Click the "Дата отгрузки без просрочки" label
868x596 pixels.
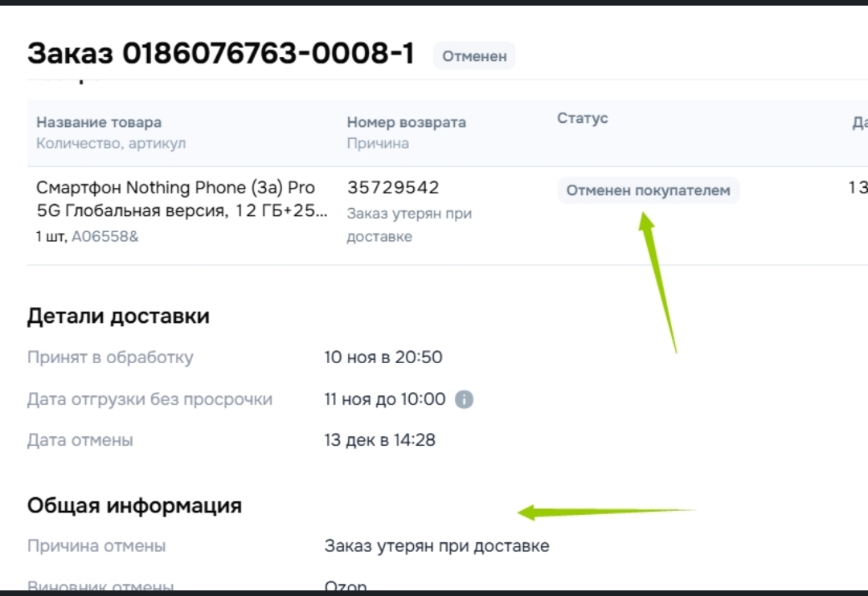click(x=149, y=399)
